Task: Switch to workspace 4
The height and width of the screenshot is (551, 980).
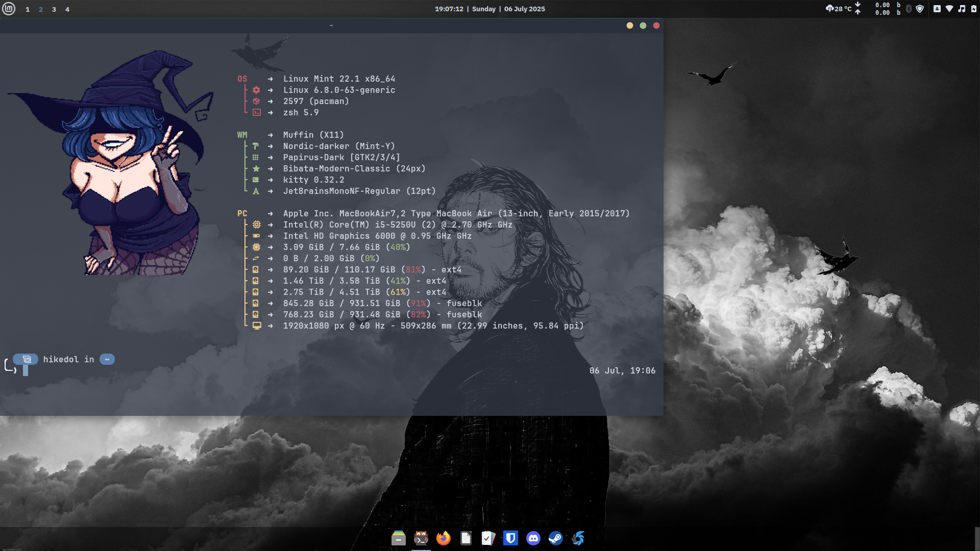Action: (x=67, y=9)
